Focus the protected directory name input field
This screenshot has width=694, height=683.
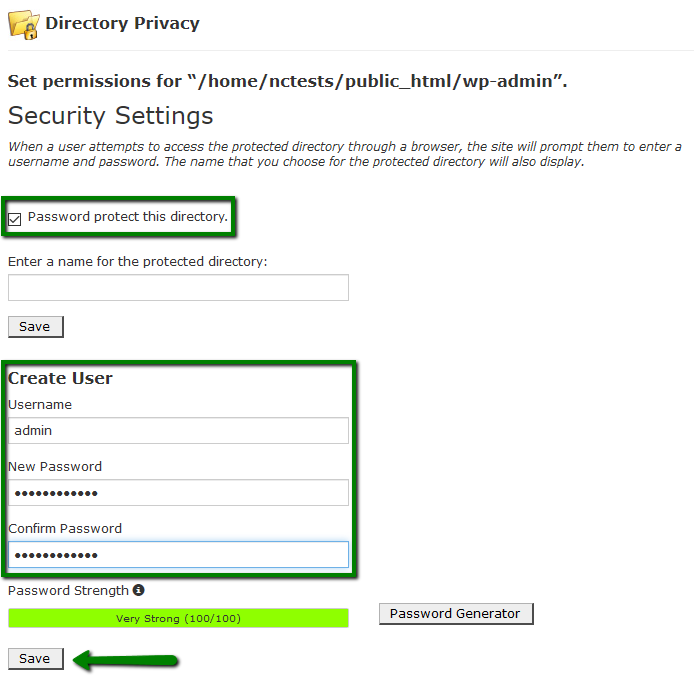click(x=178, y=287)
